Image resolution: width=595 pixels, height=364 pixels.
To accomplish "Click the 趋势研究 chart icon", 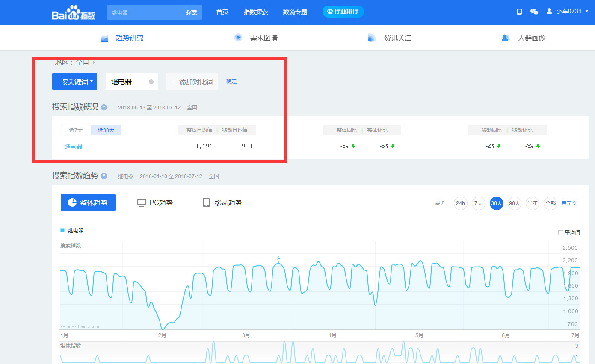I will click(x=104, y=38).
